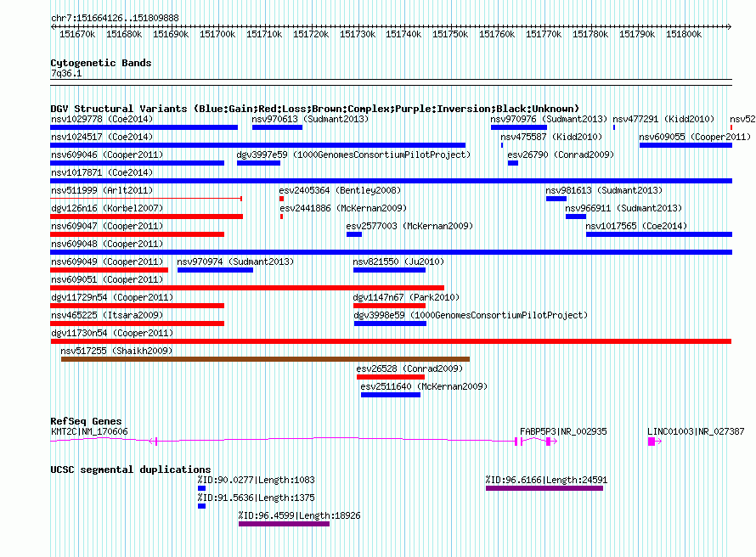Select the RefSeq Genes track title

click(86, 421)
